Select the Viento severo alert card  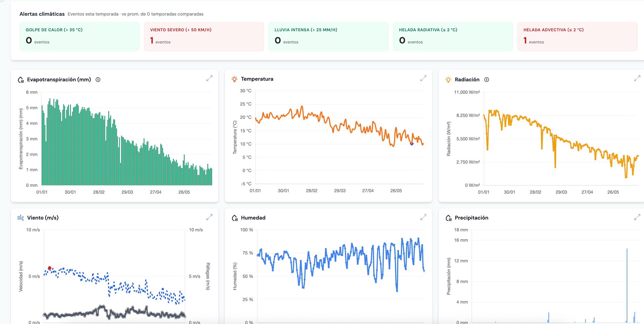coord(204,37)
